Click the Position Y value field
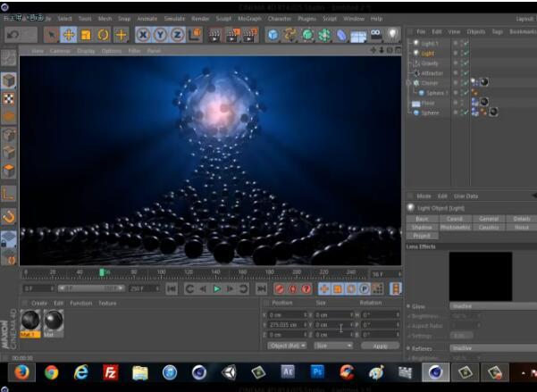 [x=288, y=324]
